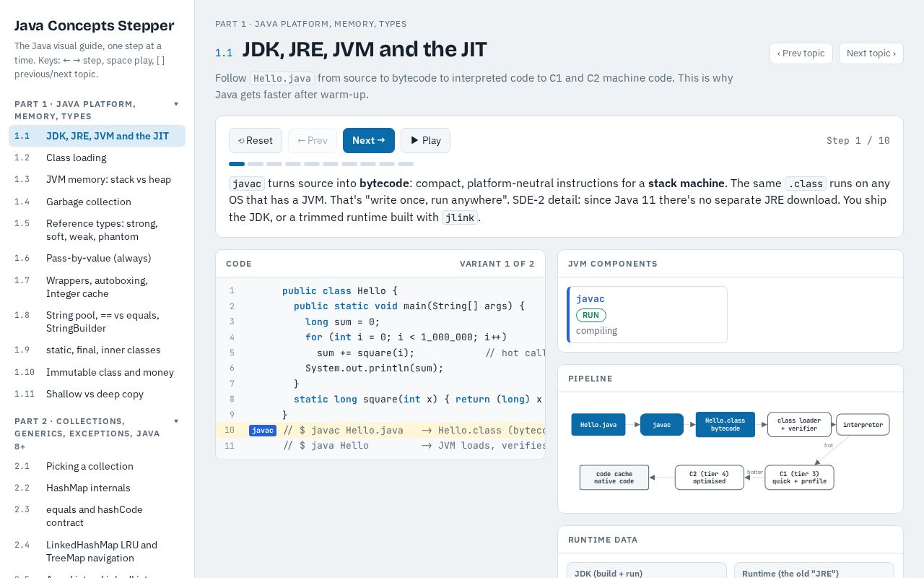The width and height of the screenshot is (924, 578).
Task: Open topic 2.4 LinkedHashMap LRU and TreeMap
Action: (x=97, y=551)
